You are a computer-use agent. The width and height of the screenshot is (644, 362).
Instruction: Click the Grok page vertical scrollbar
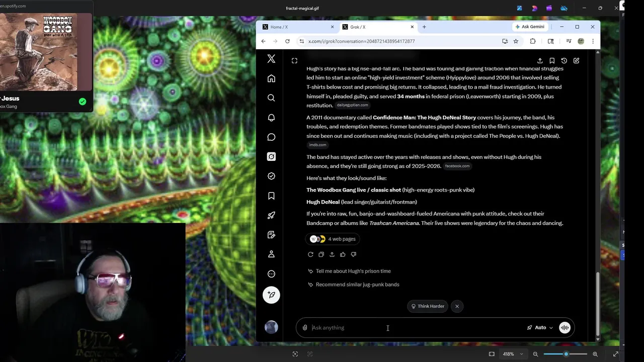[x=598, y=304]
